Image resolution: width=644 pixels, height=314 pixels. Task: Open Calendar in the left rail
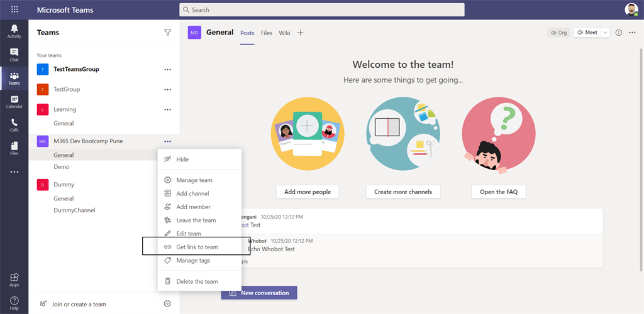[x=14, y=101]
